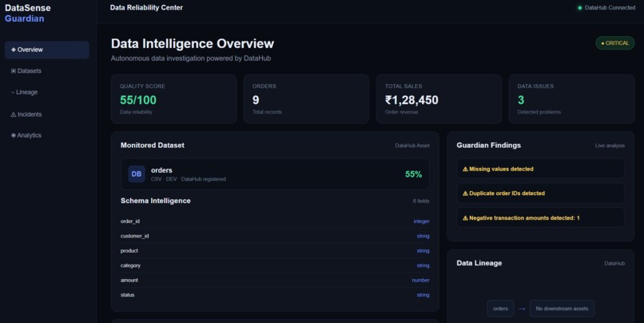Click the 55/100 quality score value
Image resolution: width=644 pixels, height=323 pixels.
tap(138, 100)
